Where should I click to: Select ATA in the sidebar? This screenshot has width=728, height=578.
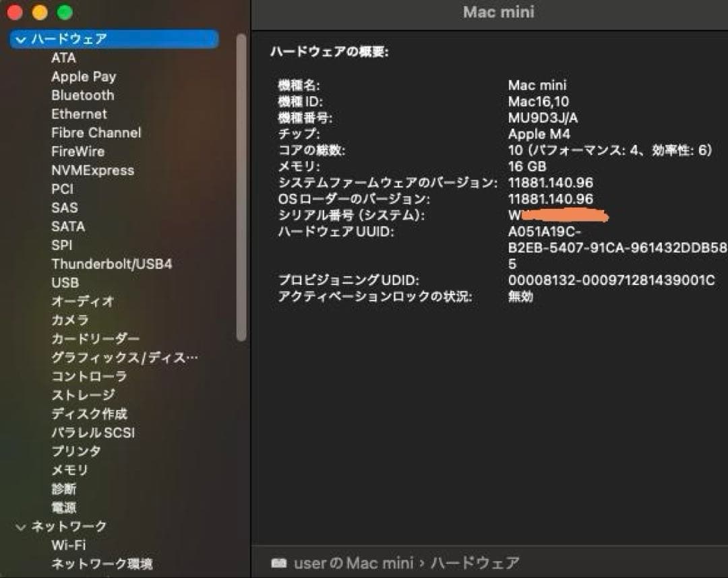pos(63,58)
